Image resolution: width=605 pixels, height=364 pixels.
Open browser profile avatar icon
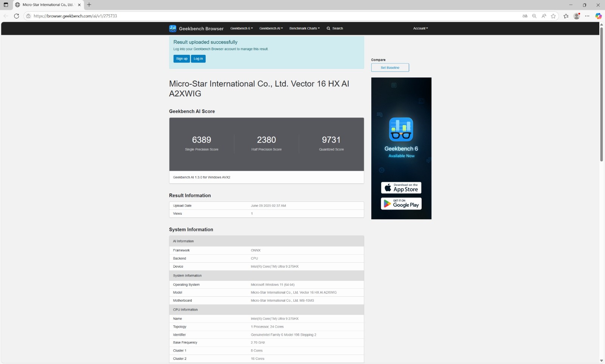click(577, 16)
